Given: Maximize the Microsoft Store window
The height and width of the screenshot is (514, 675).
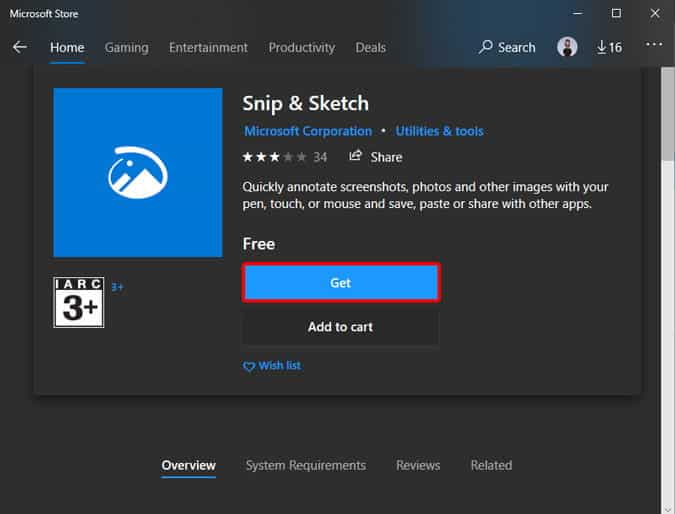Looking at the screenshot, I should pos(616,13).
